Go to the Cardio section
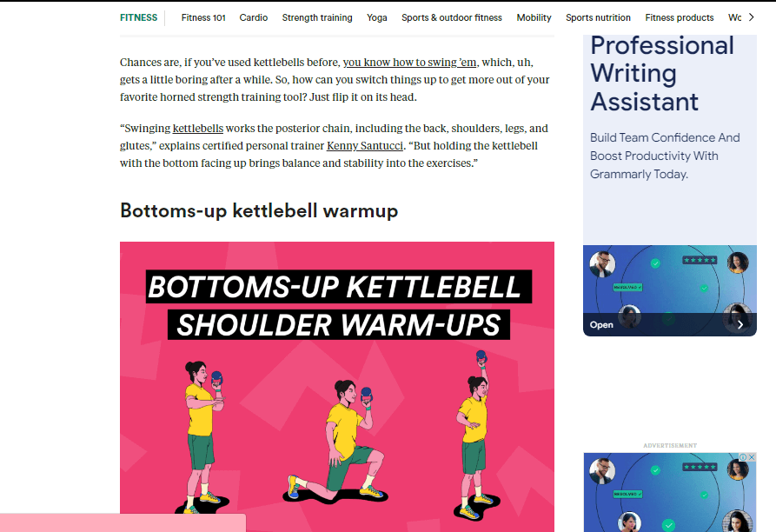Screen dimensions: 776x532 tap(254, 17)
